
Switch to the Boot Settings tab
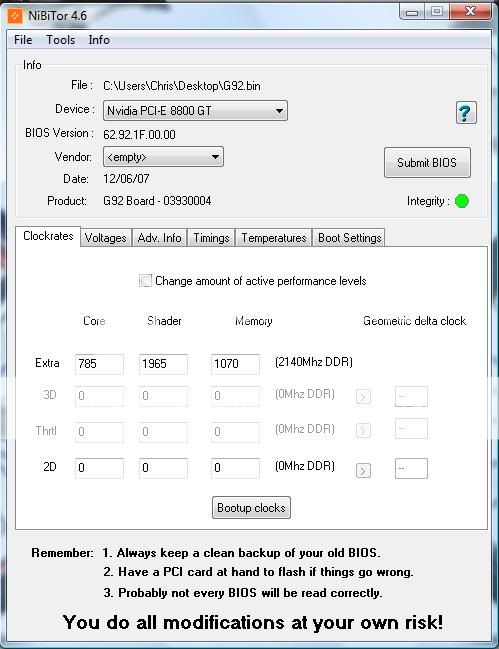349,238
